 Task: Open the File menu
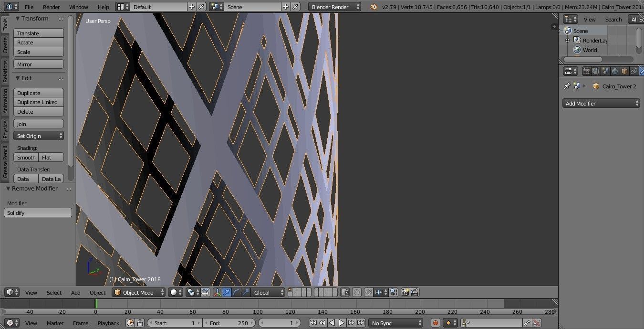pyautogui.click(x=29, y=7)
